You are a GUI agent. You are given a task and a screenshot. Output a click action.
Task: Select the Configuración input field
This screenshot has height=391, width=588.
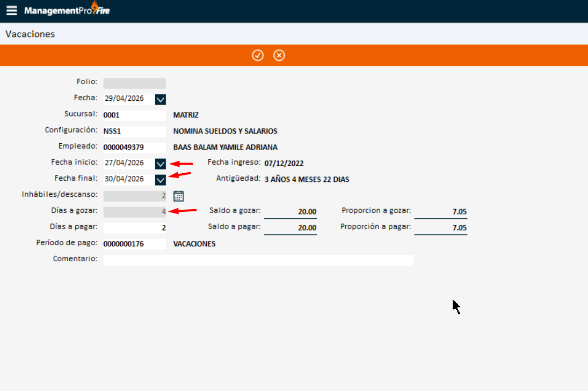tap(134, 131)
